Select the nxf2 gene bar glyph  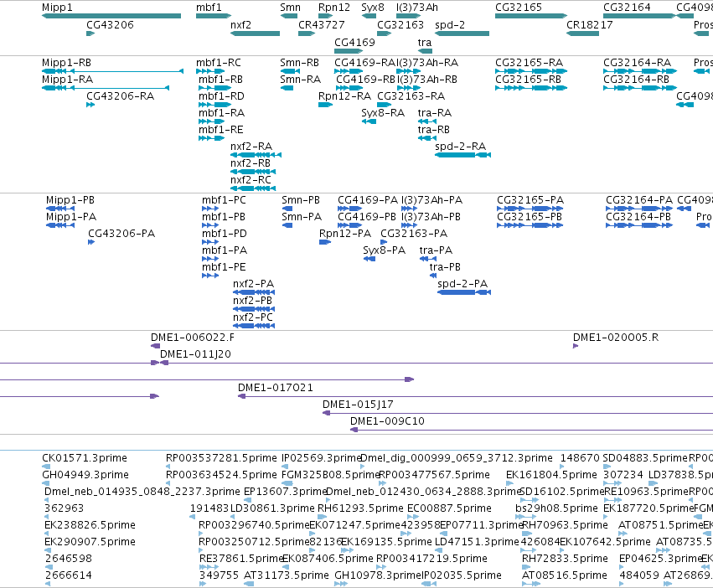[255, 34]
